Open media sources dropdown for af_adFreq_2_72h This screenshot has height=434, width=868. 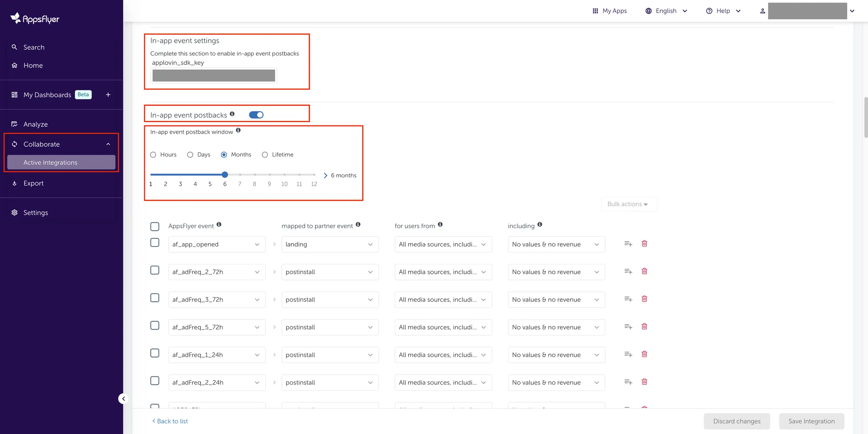(x=443, y=272)
